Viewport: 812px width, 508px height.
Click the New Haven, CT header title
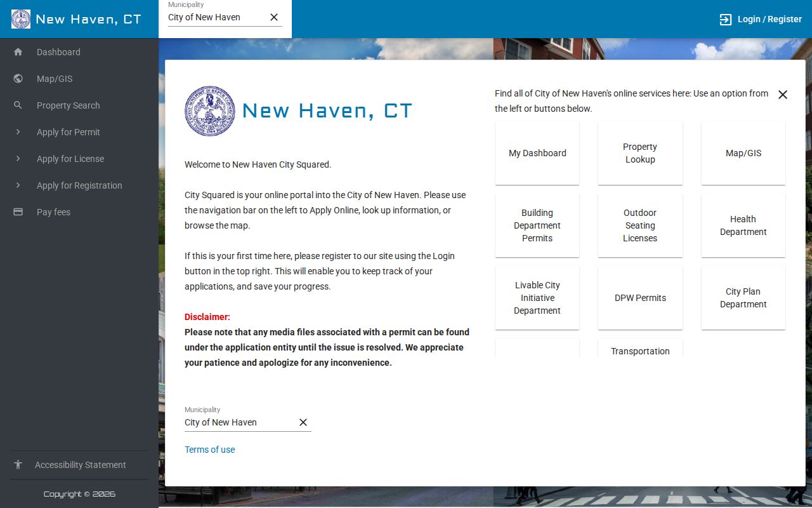coord(89,19)
